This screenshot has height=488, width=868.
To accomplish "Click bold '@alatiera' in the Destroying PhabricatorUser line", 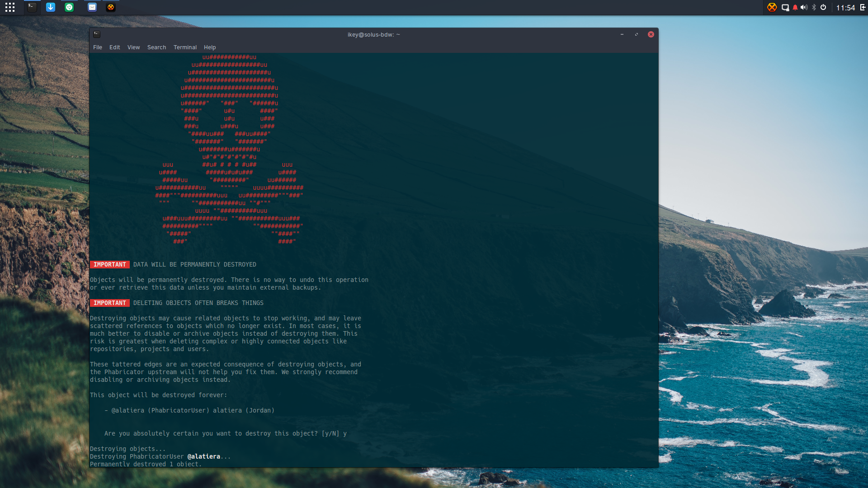I will point(204,457).
